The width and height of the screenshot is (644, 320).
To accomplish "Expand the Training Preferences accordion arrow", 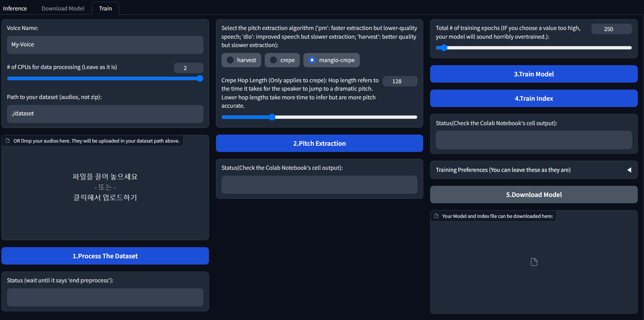I will pyautogui.click(x=629, y=170).
